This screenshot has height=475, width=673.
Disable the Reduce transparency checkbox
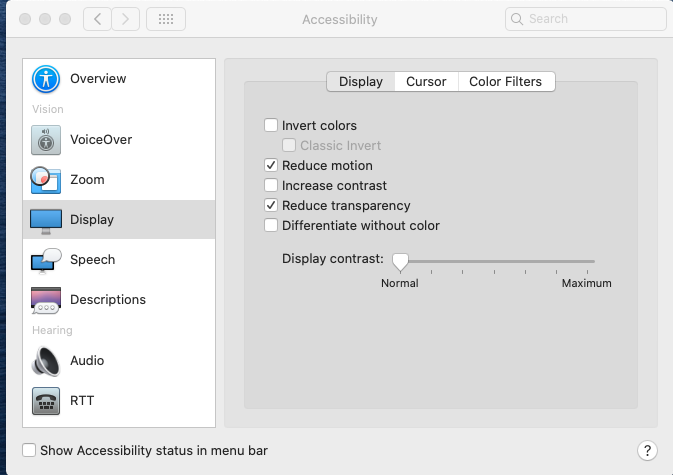coord(271,206)
